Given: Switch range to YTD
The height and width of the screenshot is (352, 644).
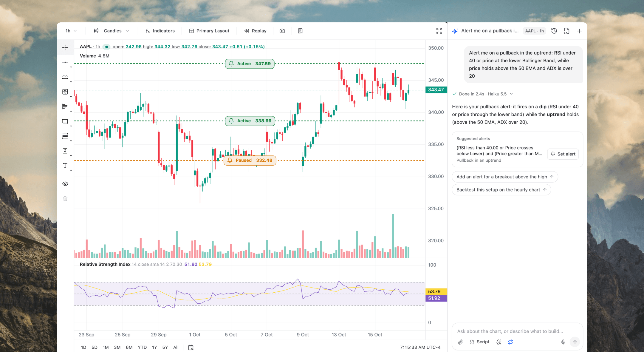Looking at the screenshot, I should (142, 347).
